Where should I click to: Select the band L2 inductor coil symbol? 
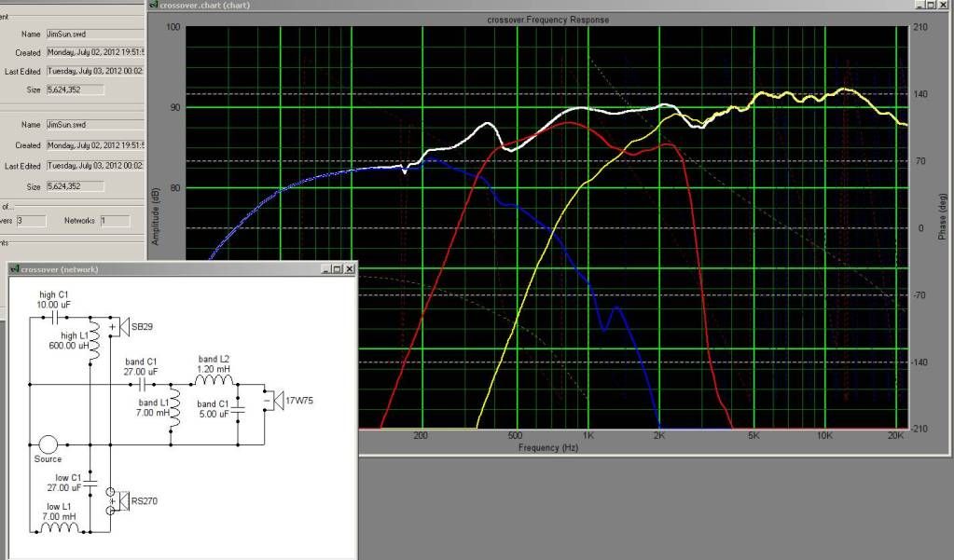click(x=214, y=380)
